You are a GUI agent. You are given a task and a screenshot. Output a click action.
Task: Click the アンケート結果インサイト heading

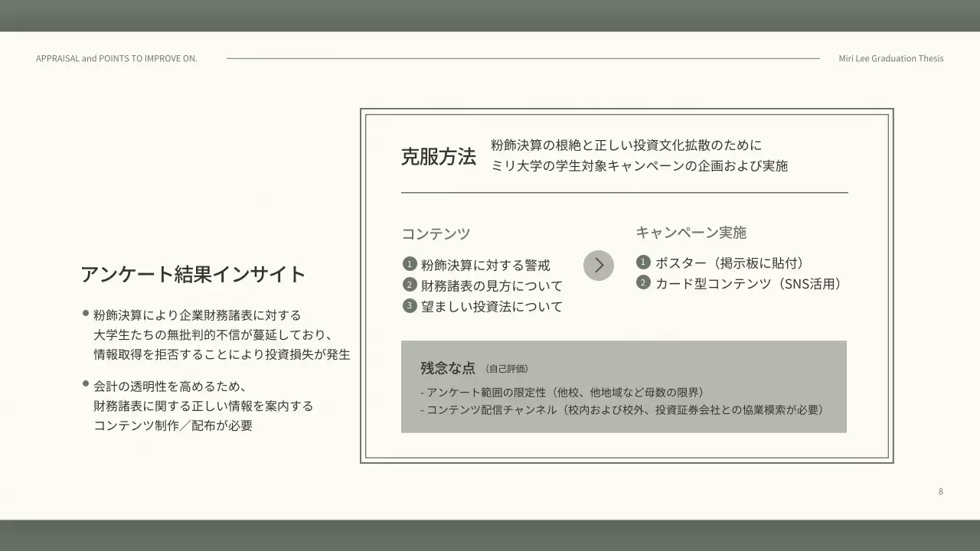click(193, 273)
